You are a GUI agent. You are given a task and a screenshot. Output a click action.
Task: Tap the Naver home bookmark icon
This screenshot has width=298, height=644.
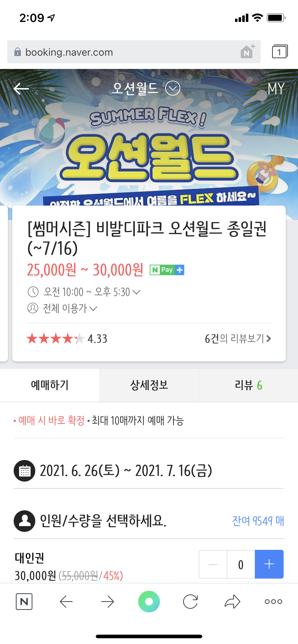pos(248,52)
